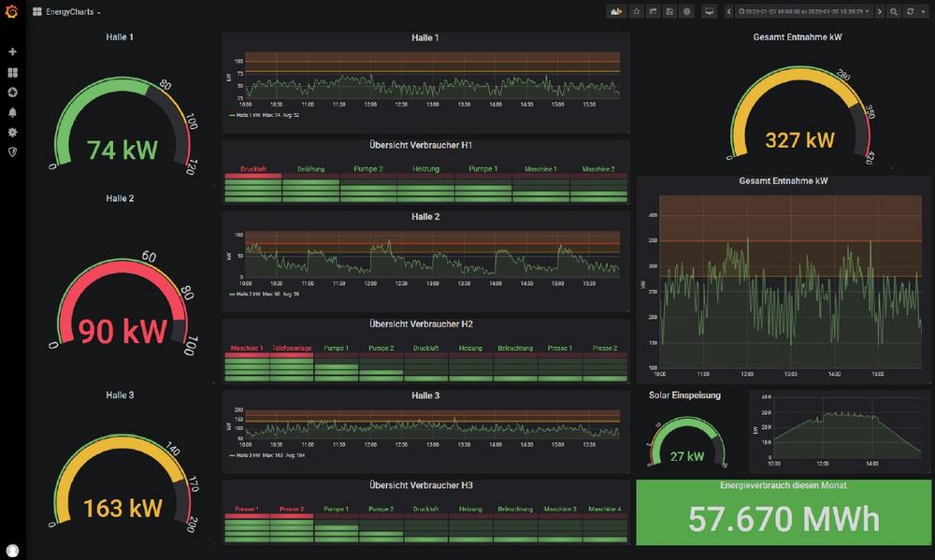Image resolution: width=935 pixels, height=560 pixels.
Task: Click the 74 kW gauge value
Action: pos(122,151)
